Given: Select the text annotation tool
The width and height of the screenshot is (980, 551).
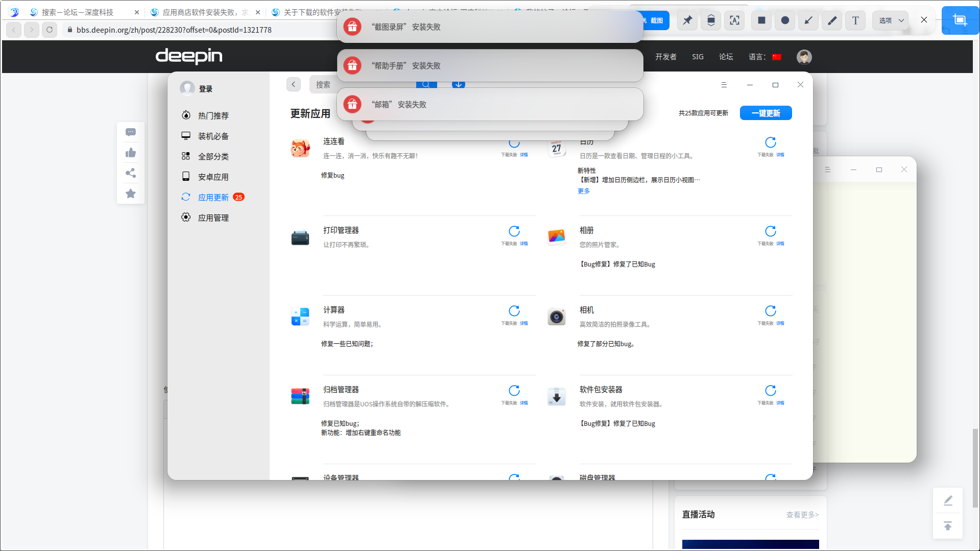Looking at the screenshot, I should [855, 20].
